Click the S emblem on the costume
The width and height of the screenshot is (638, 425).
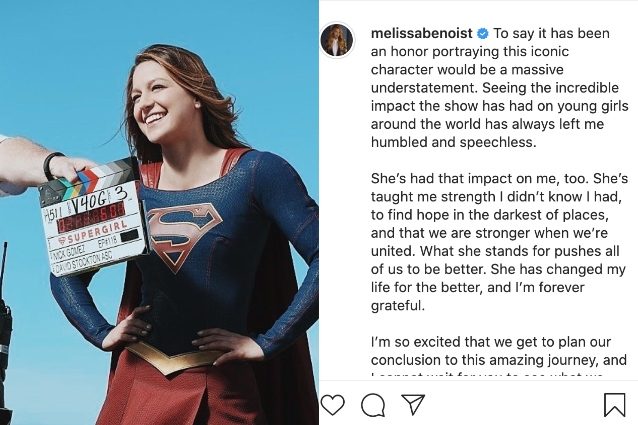(184, 231)
